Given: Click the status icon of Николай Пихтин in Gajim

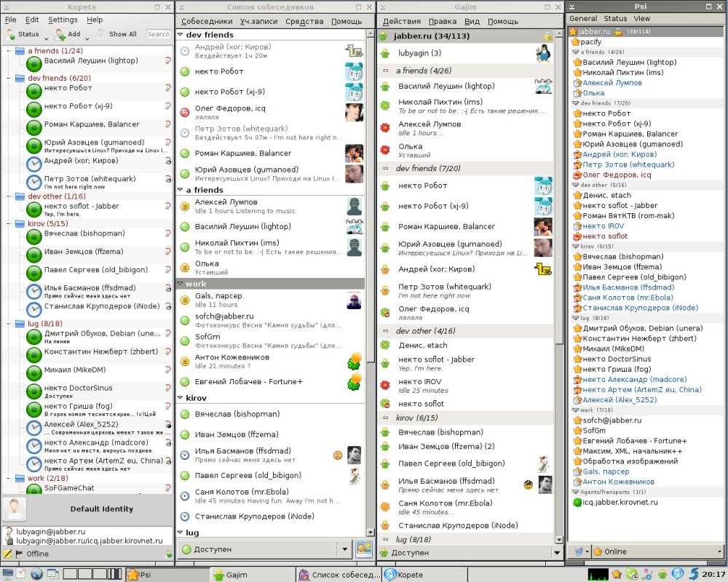Looking at the screenshot, I should 385,105.
